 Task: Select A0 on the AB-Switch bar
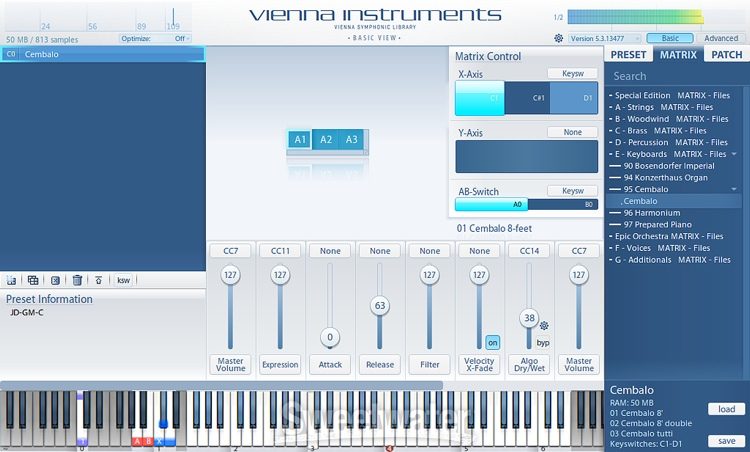click(x=491, y=204)
